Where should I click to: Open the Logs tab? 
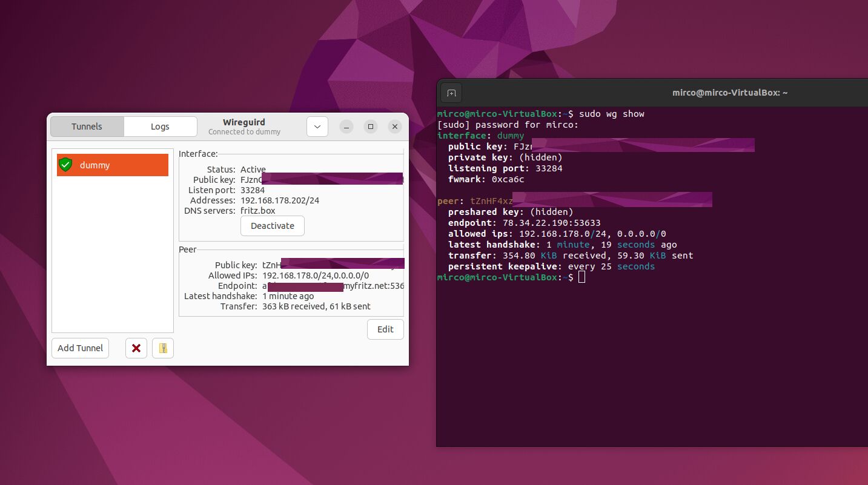[160, 127]
